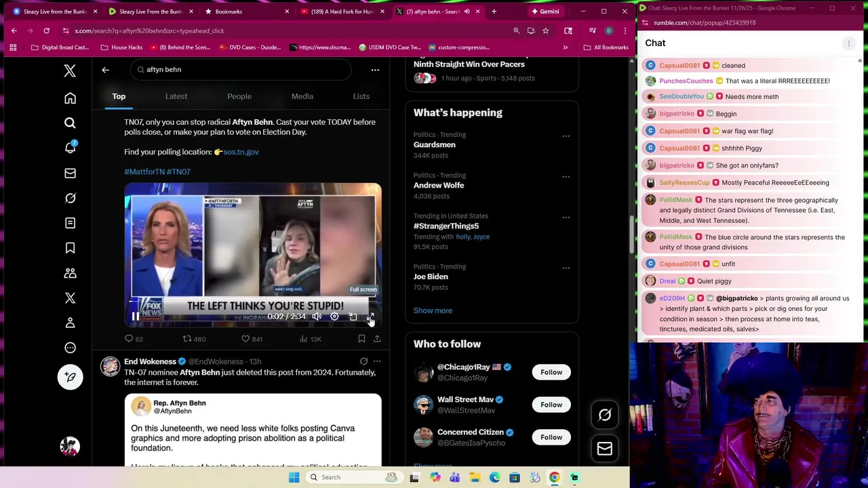This screenshot has height=488, width=868.
Task: Open Bookmarks icon in X sidebar
Action: [x=70, y=248]
